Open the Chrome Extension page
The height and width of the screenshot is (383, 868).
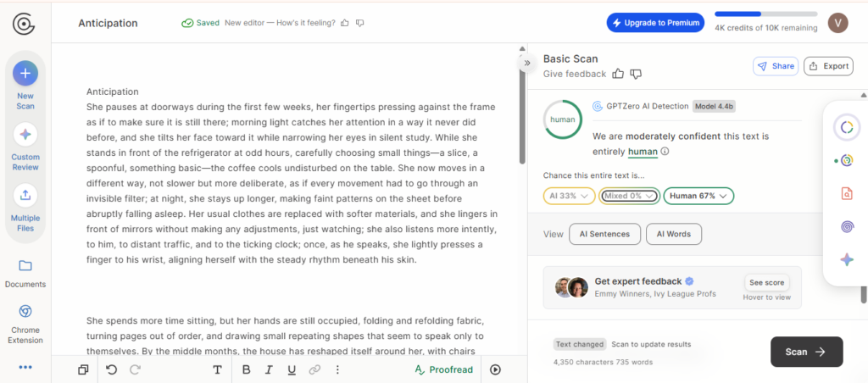(25, 311)
